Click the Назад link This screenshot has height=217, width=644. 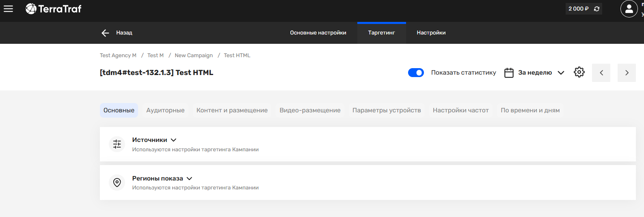coord(124,33)
